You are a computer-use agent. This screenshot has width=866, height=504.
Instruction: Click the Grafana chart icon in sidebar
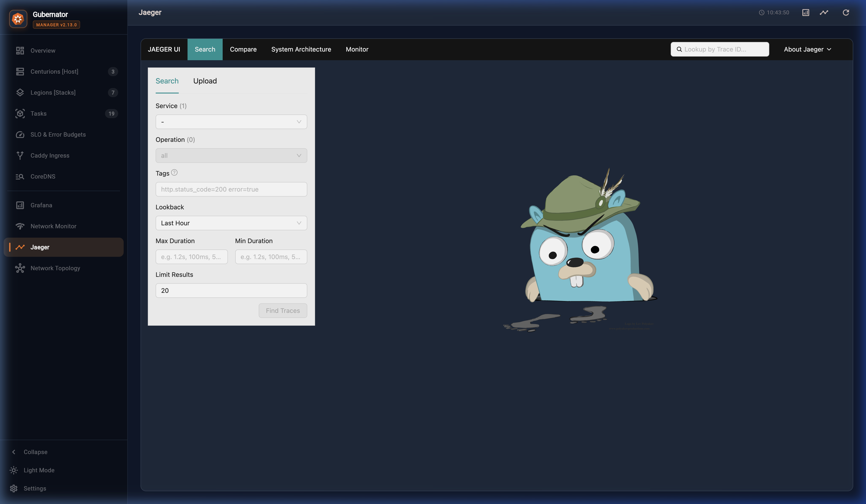click(20, 205)
